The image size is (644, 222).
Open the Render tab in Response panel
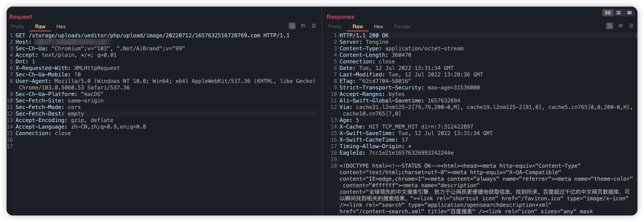[x=402, y=26]
